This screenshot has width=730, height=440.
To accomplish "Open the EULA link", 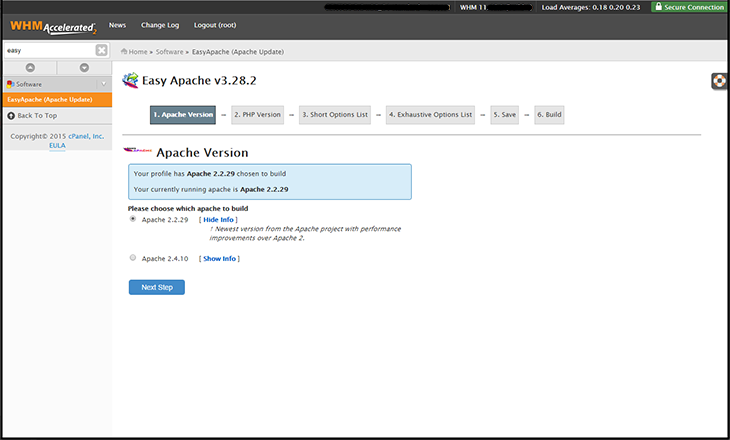I will click(57, 145).
